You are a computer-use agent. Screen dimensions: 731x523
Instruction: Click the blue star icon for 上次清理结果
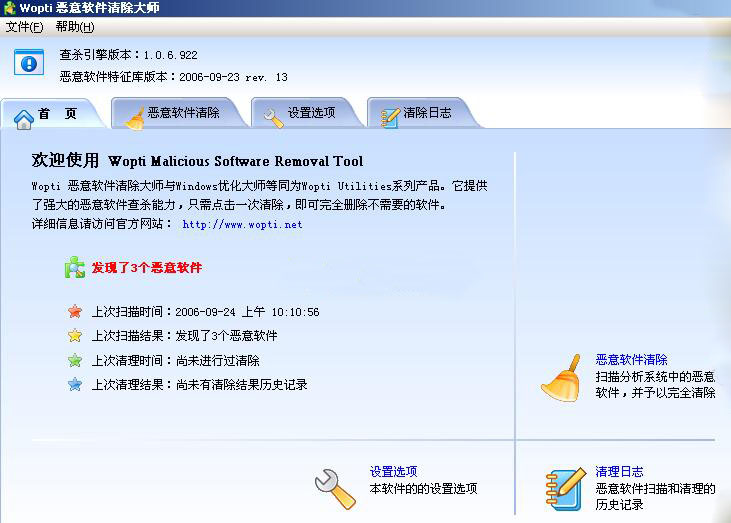pyautogui.click(x=75, y=384)
